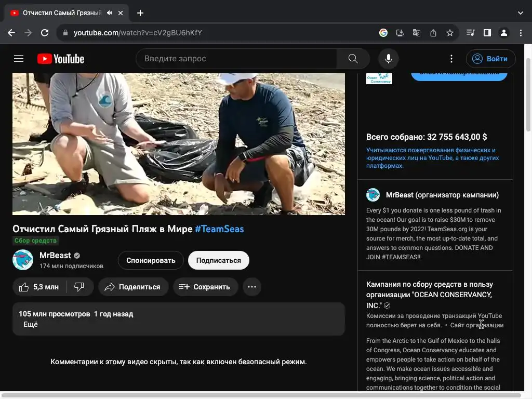The image size is (532, 399).
Task: Open the blue donation info note link
Action: click(433, 158)
